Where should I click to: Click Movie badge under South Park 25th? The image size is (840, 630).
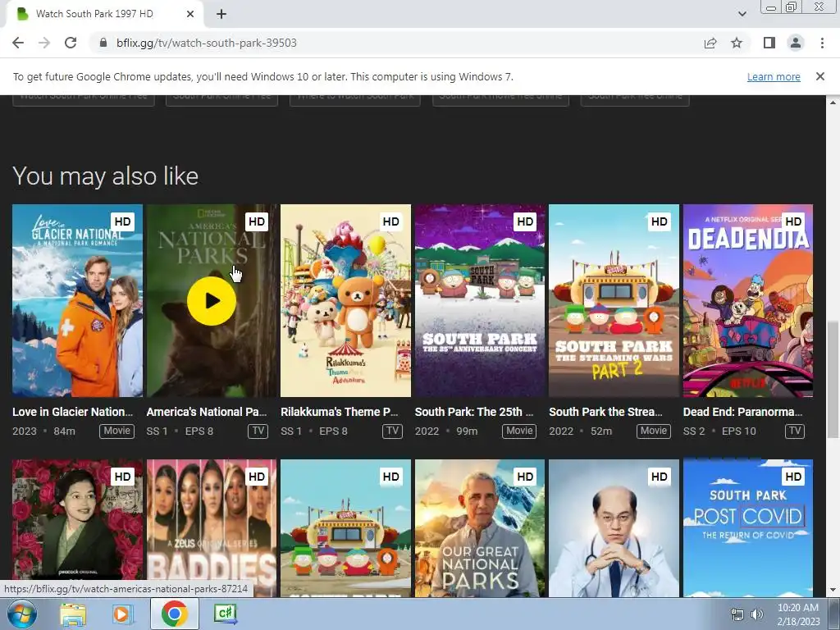click(x=519, y=431)
